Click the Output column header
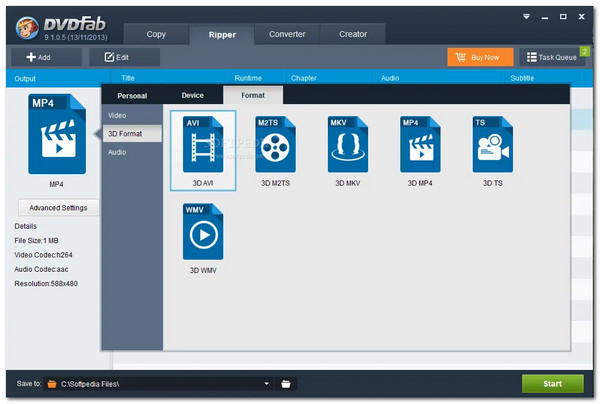The width and height of the screenshot is (600, 404). pos(25,78)
